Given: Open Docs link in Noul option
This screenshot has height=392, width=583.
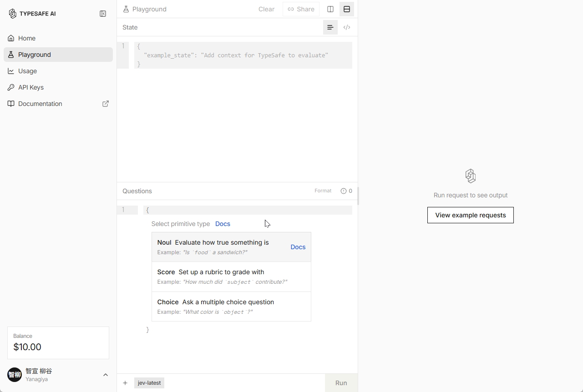Looking at the screenshot, I should point(298,247).
